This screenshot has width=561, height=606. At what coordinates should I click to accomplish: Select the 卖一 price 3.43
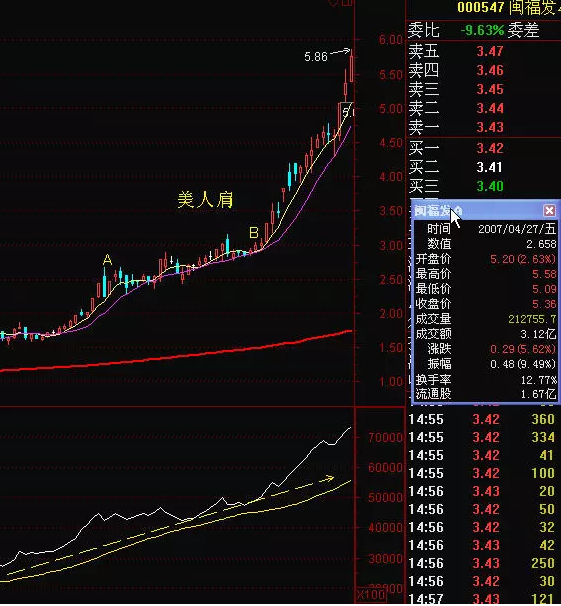[490, 127]
